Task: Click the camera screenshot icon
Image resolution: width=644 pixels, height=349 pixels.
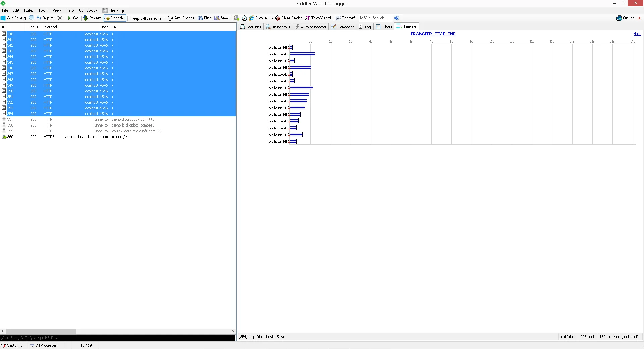Action: coord(237,18)
